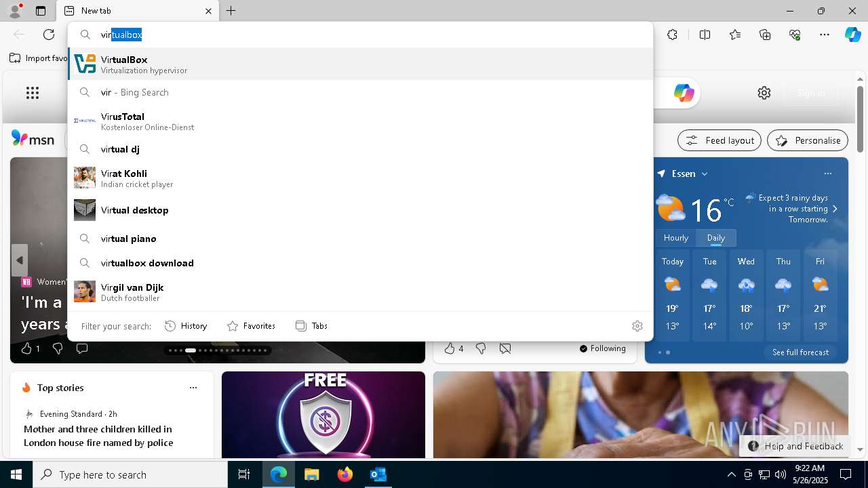Select the Virat Kohli suggestion
This screenshot has height=488, width=868.
[360, 178]
